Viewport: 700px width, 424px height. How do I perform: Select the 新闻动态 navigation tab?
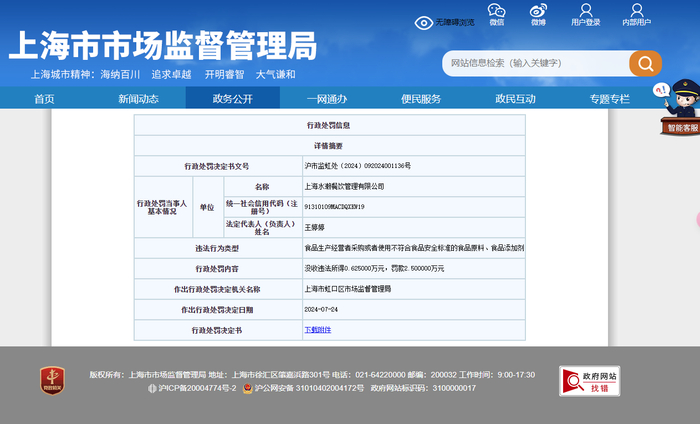[x=138, y=99]
